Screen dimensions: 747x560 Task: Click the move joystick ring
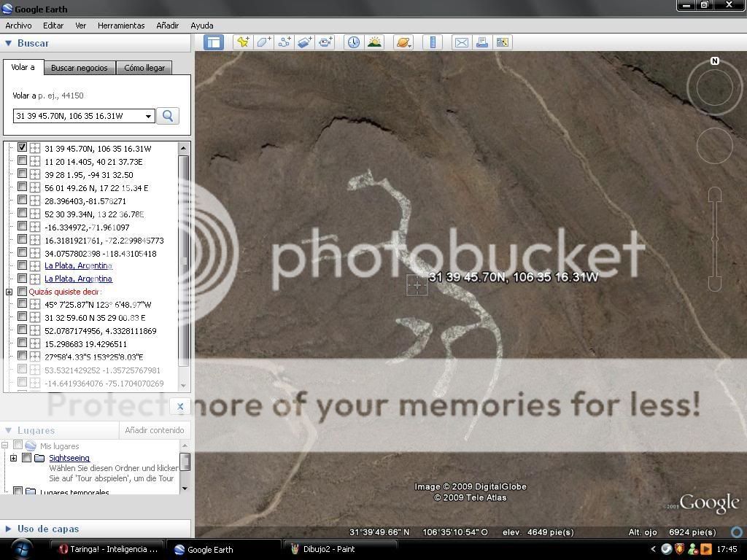715,146
